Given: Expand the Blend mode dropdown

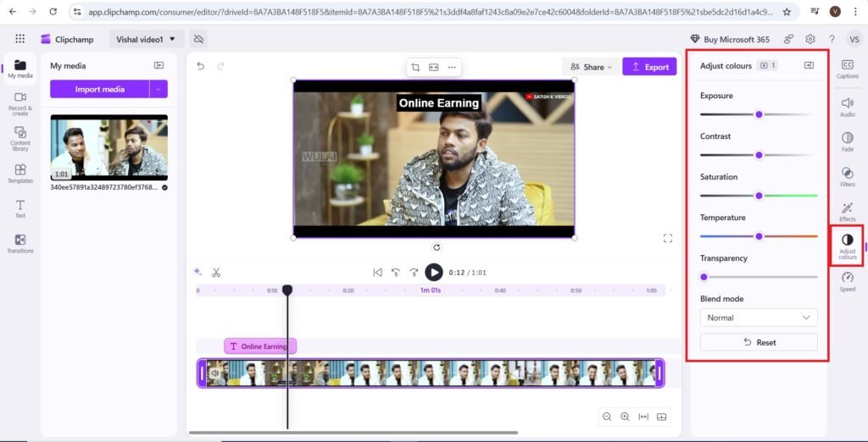Looking at the screenshot, I should (x=759, y=318).
